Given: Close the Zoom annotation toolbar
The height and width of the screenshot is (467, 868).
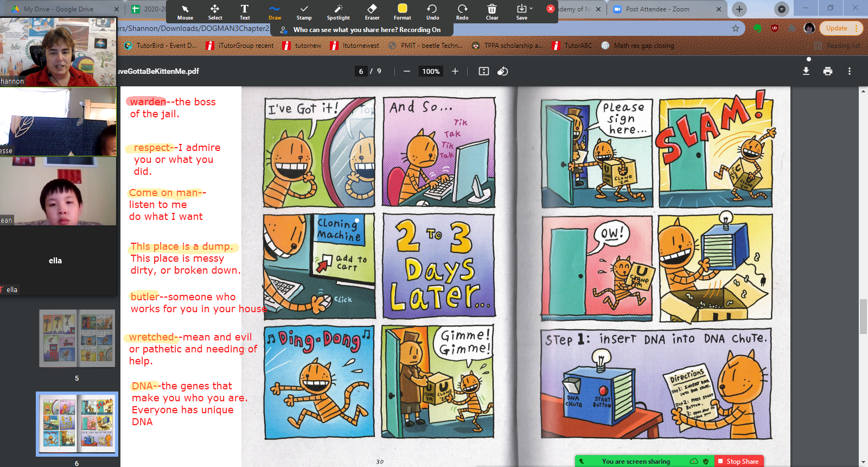Looking at the screenshot, I should pos(550,9).
